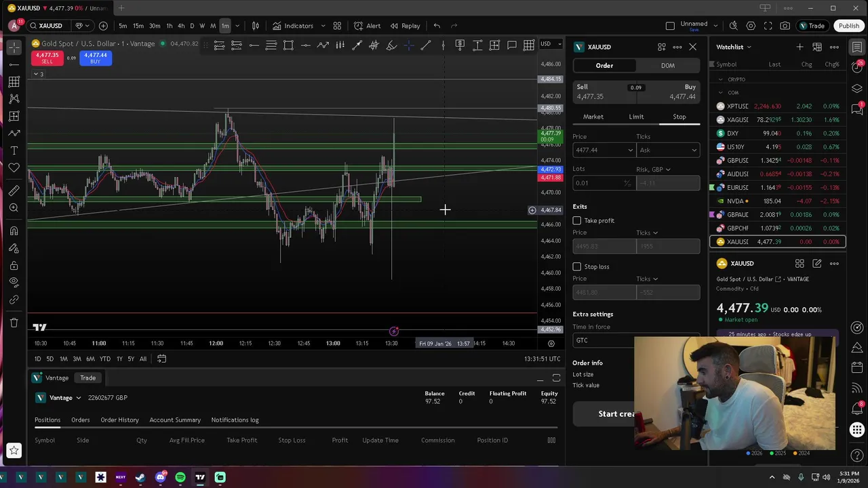The height and width of the screenshot is (488, 868).
Task: Click the red SELL 4,477.35 button on chart
Action: click(47, 58)
